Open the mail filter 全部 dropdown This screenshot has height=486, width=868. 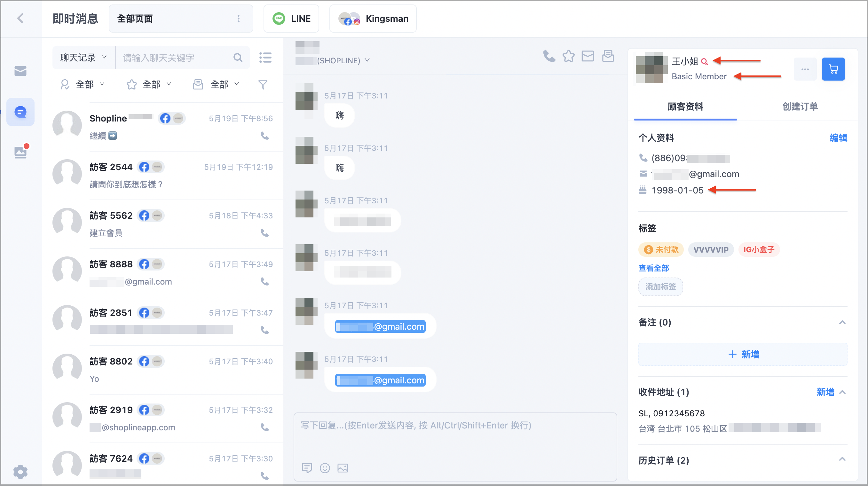click(216, 84)
